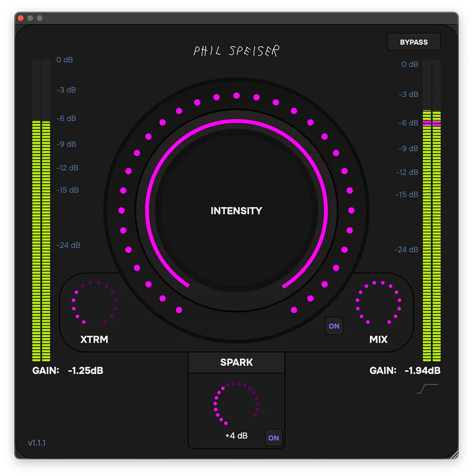Close the plugin window with red button

(21, 18)
